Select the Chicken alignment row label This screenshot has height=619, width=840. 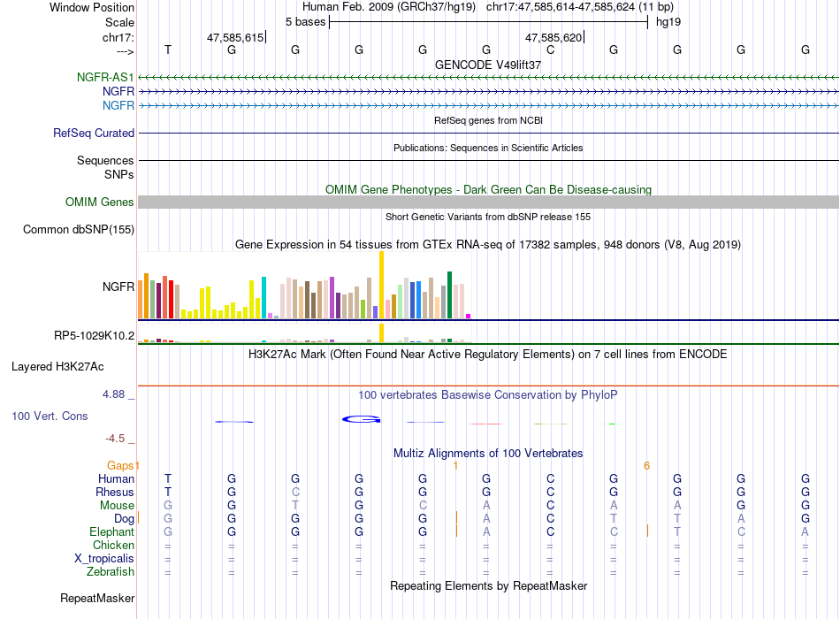click(x=113, y=545)
